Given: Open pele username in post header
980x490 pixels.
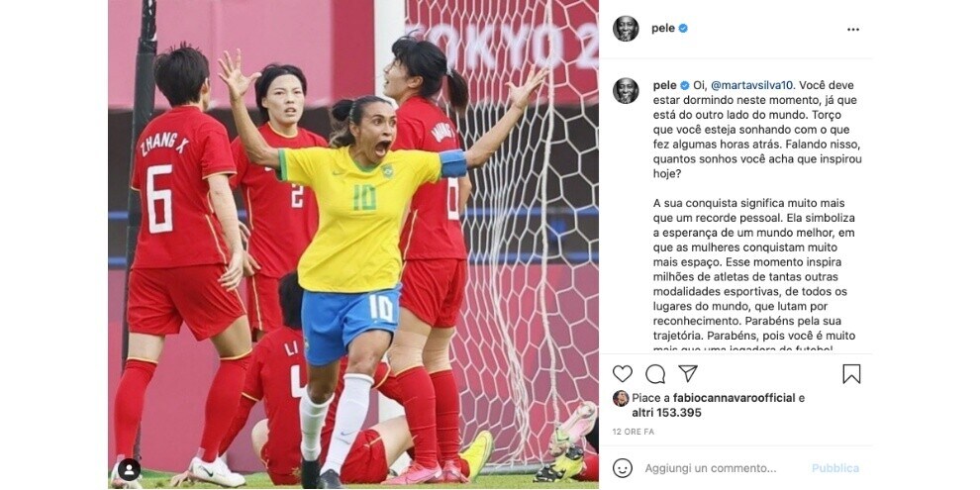Looking at the screenshot, I should pos(663,29).
